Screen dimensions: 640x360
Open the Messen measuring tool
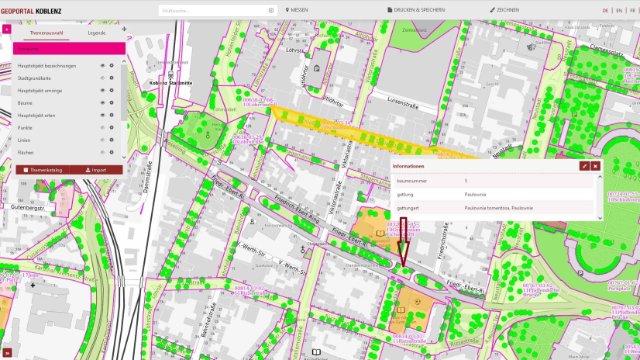(x=297, y=10)
